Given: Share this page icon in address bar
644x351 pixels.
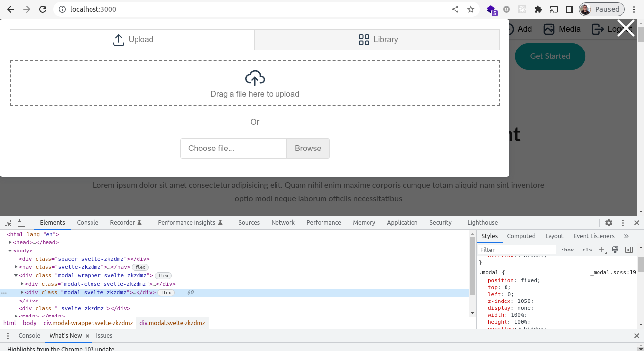Looking at the screenshot, I should click(x=455, y=9).
